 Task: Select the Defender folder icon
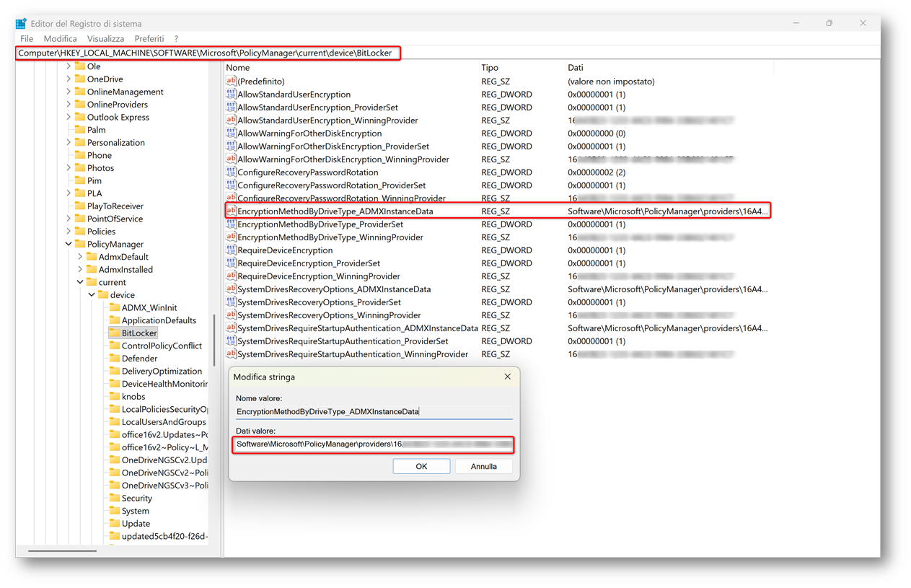[x=114, y=359]
